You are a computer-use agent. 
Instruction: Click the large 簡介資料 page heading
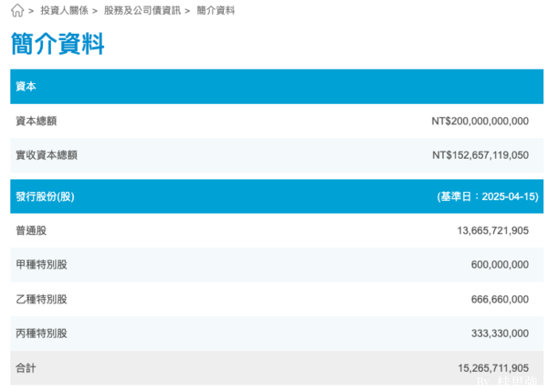tap(58, 43)
